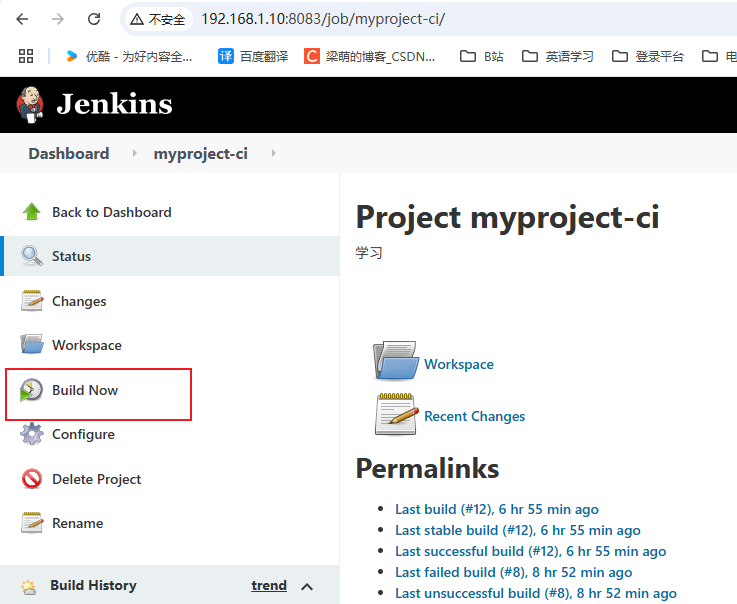Image resolution: width=737 pixels, height=604 pixels.
Task: Open the B站 bookmarks folder
Action: click(x=481, y=56)
